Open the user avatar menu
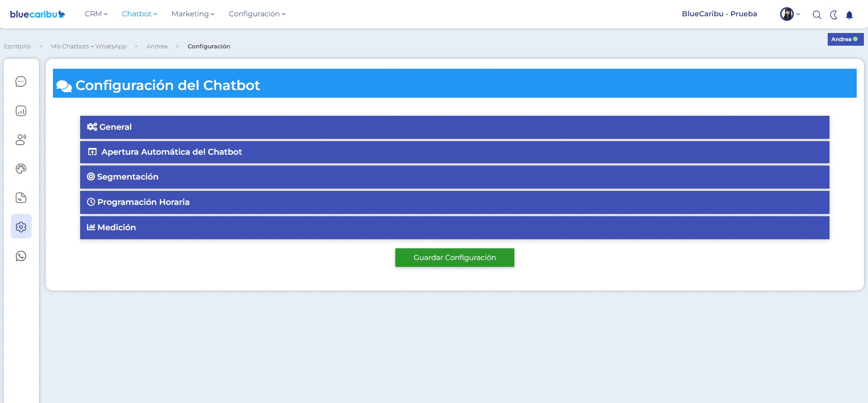This screenshot has width=868, height=403. pyautogui.click(x=790, y=14)
